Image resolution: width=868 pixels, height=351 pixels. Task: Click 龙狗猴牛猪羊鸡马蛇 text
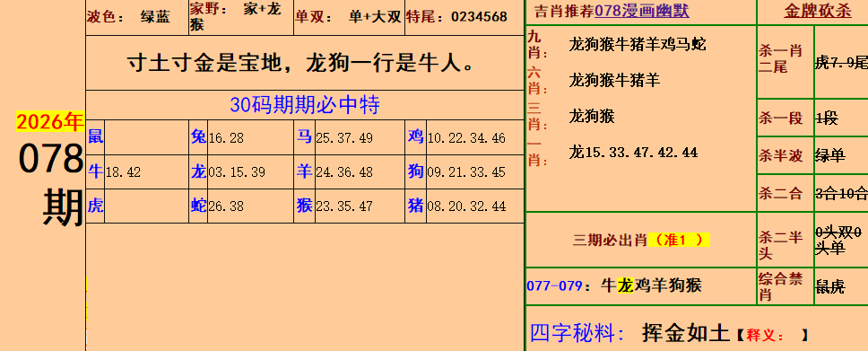coord(638,44)
